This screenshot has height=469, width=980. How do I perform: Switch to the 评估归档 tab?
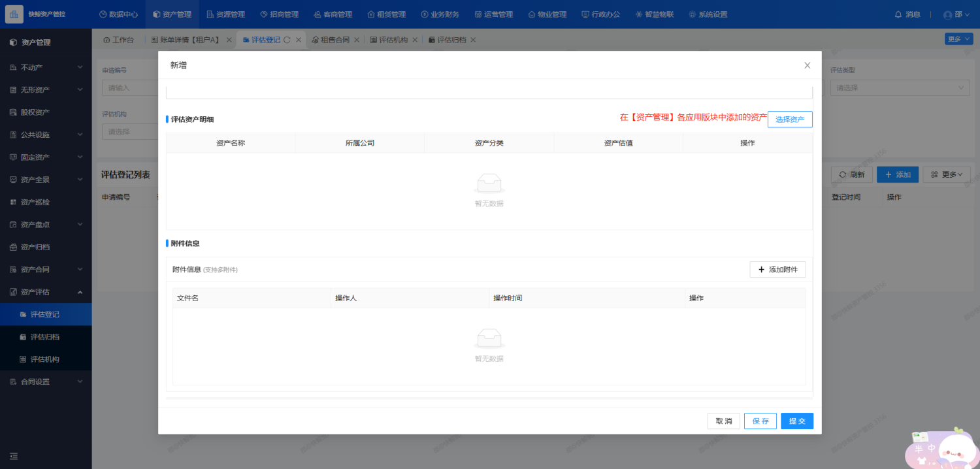click(x=447, y=40)
